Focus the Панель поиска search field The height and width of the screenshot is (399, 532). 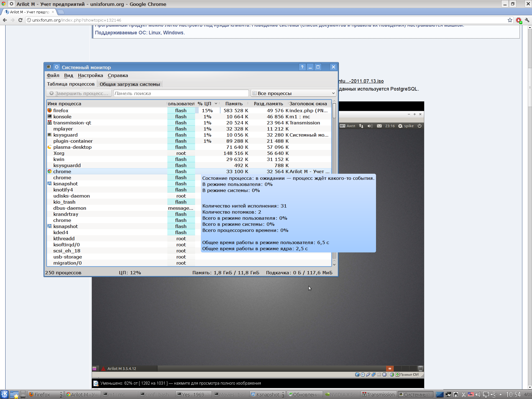point(181,93)
